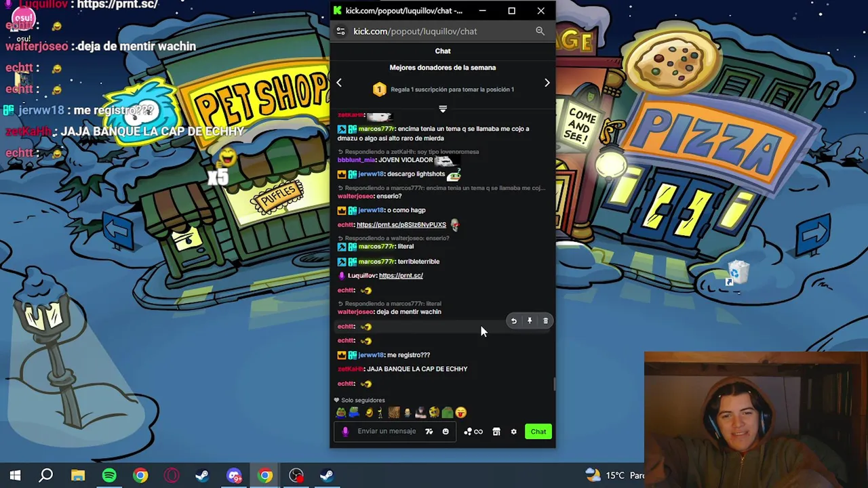Click bbblunt_mia username in JOVEN VIOLADOR message
The height and width of the screenshot is (488, 868).
[x=356, y=160]
